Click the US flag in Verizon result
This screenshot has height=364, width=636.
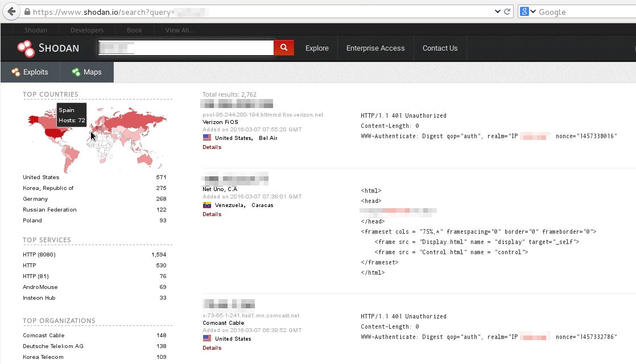pyautogui.click(x=207, y=138)
